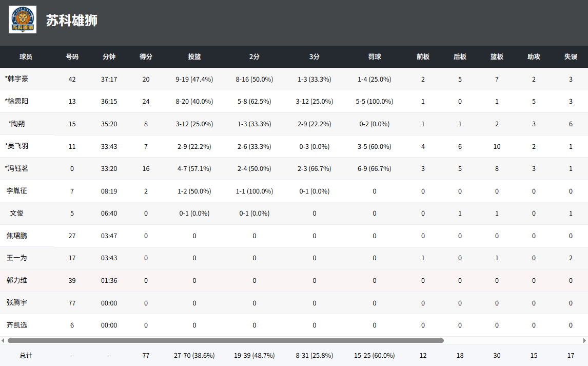
Task: Click player name 张腾宇
Action: [16, 302]
